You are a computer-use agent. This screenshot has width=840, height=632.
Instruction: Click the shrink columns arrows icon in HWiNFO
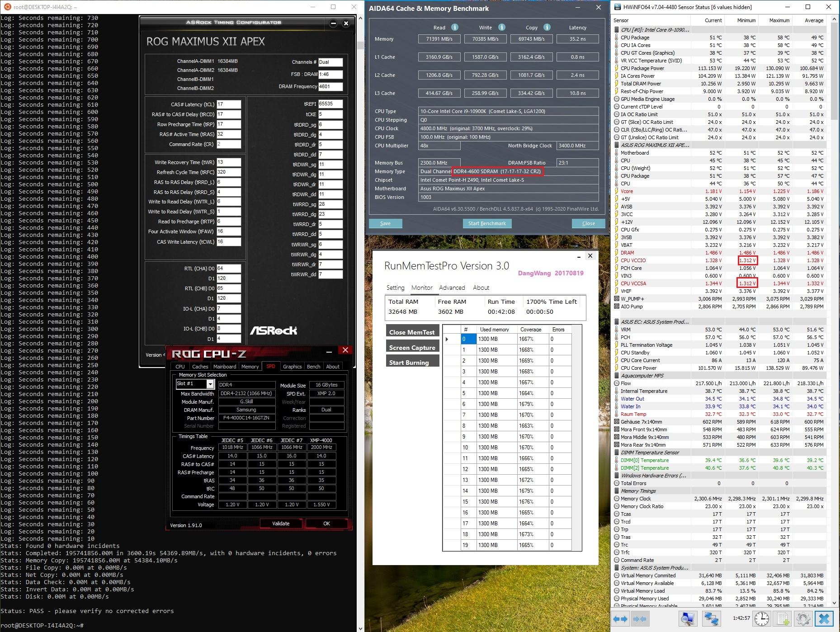640,618
